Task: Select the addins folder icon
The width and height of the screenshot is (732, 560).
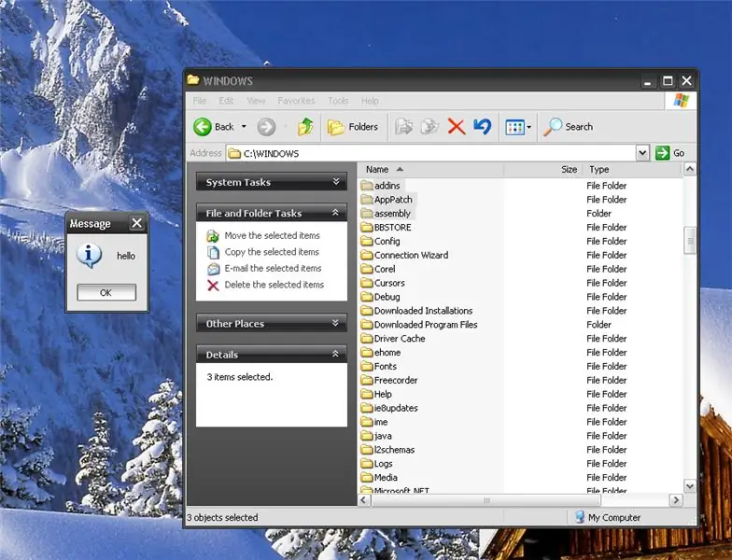Action: point(367,186)
